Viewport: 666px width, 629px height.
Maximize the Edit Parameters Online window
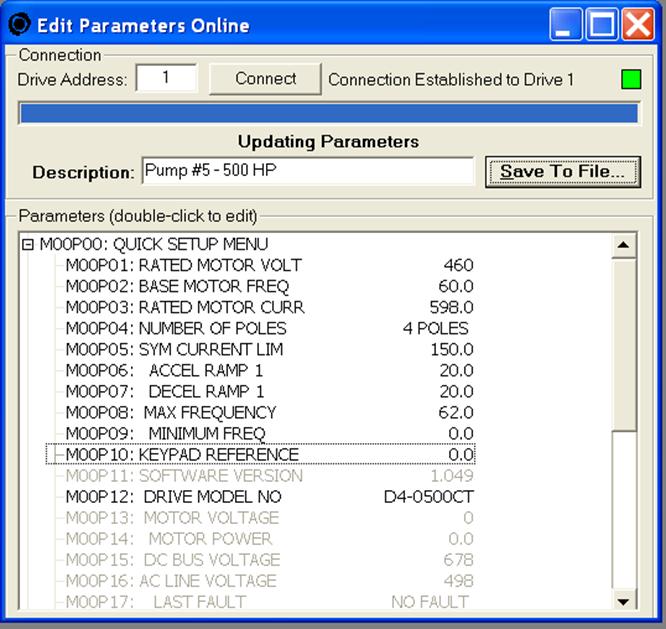(x=603, y=25)
